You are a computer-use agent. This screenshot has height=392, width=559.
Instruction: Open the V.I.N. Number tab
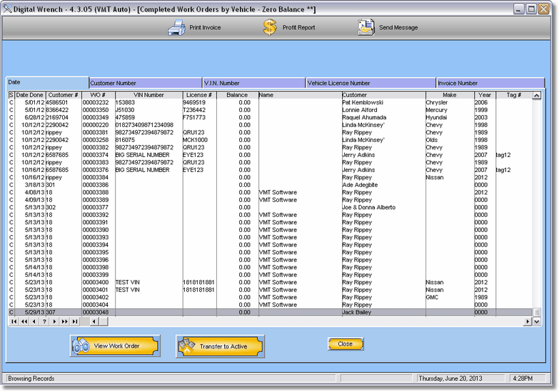click(x=254, y=83)
